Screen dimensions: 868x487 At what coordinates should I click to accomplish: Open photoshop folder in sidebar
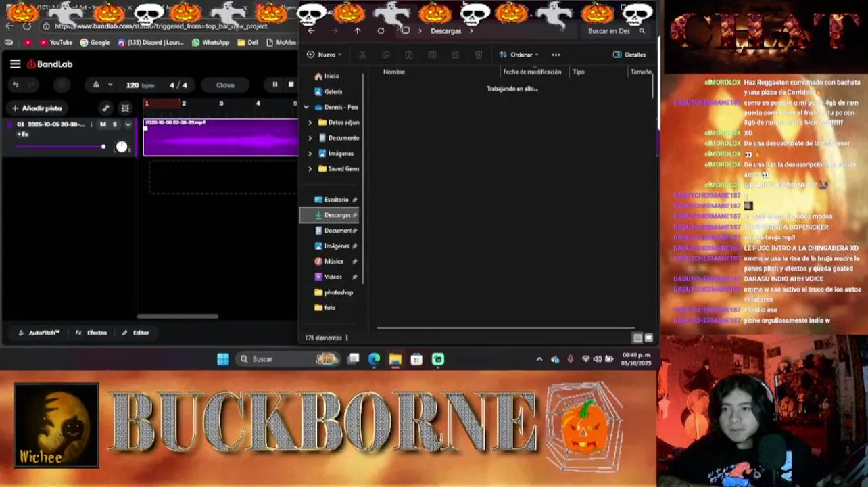(x=335, y=292)
